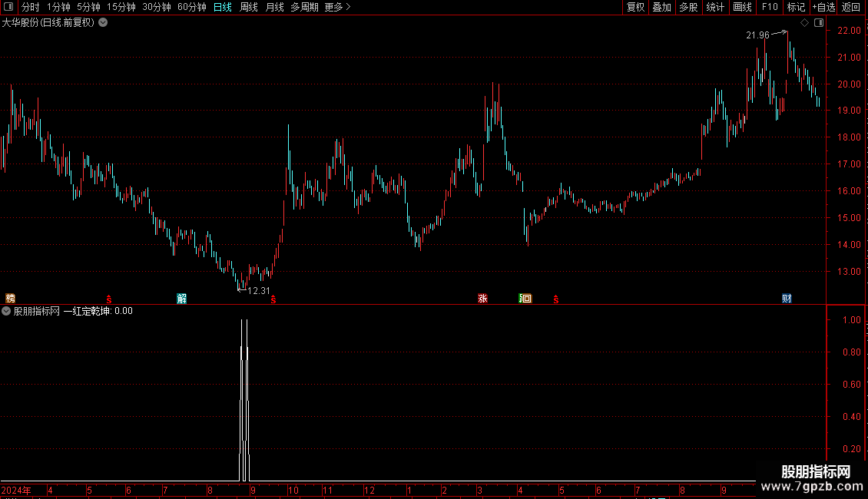Select the 1分钟 period tab
Image resolution: width=868 pixels, height=499 pixels.
[58, 7]
